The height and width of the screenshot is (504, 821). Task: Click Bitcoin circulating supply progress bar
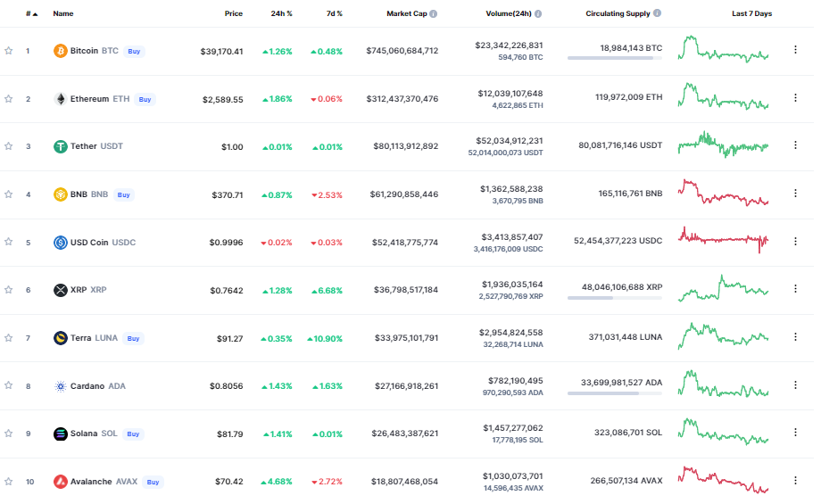[615, 58]
